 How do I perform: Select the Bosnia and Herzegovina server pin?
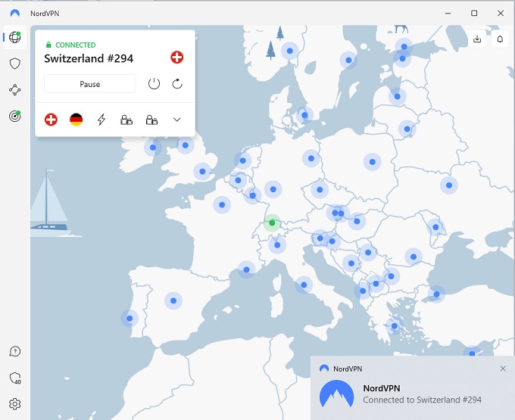pos(351,263)
